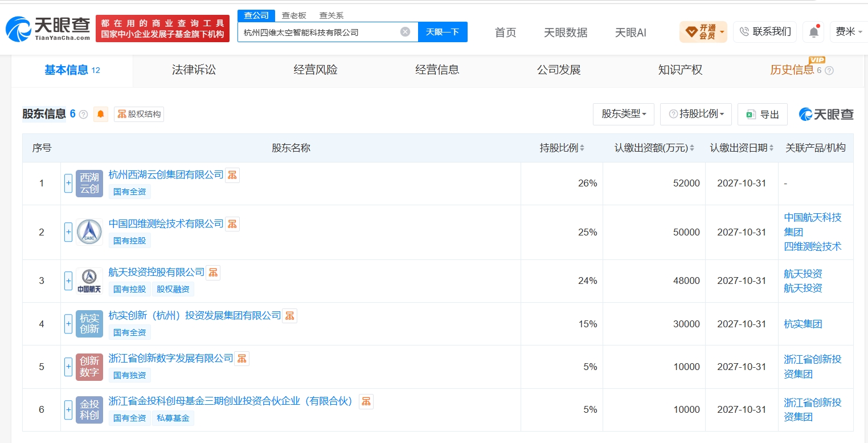The height and width of the screenshot is (443, 868).
Task: Click the 金投科创 company logo
Action: (x=89, y=410)
